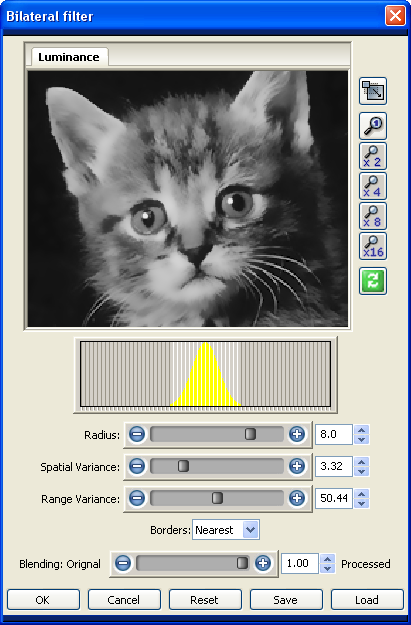The width and height of the screenshot is (411, 625).
Task: Click the Spatial Variance field 3.32
Action: click(x=334, y=466)
